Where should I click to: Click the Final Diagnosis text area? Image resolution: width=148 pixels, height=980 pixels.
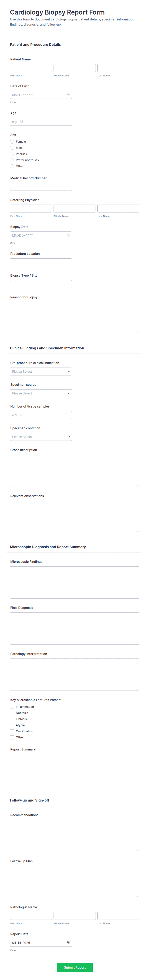pyautogui.click(x=74, y=628)
